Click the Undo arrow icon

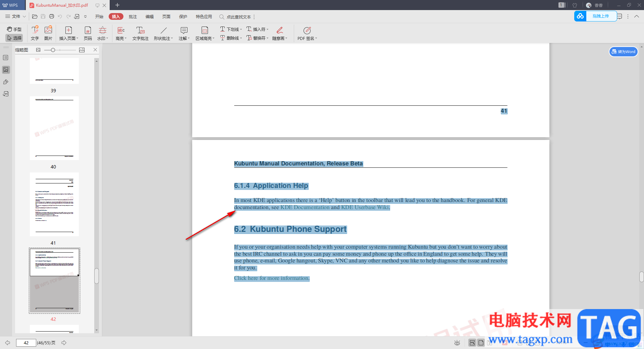[x=60, y=16]
